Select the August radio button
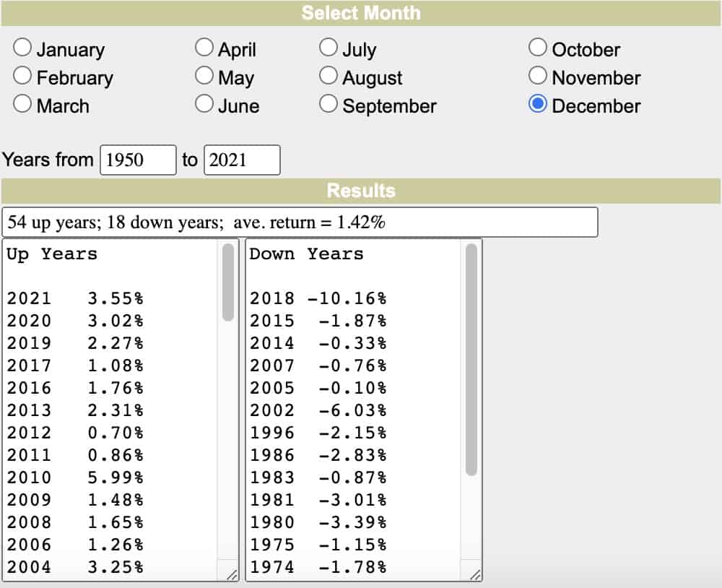The height and width of the screenshot is (588, 722). coord(328,76)
